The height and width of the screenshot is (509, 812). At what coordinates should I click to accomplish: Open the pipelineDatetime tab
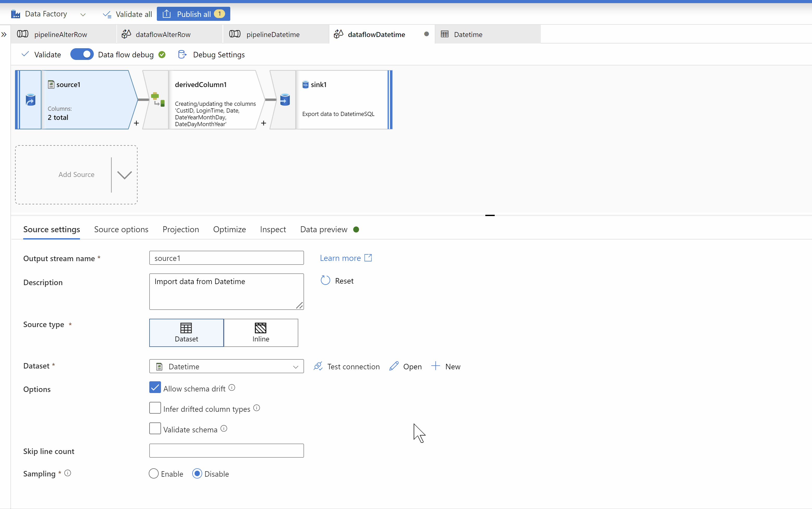pos(272,34)
